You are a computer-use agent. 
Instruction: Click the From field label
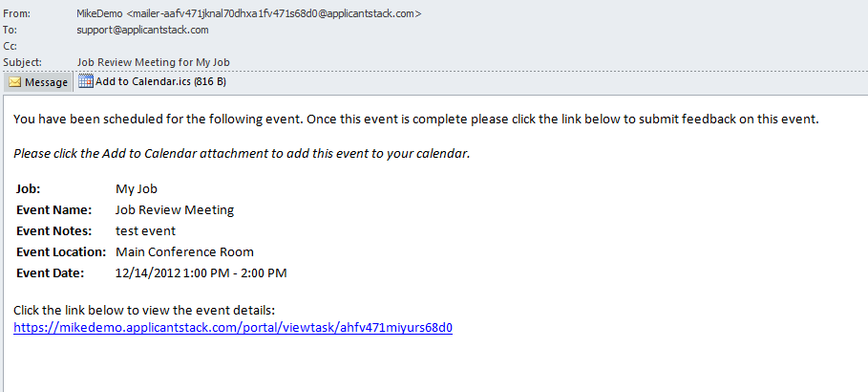tap(17, 13)
